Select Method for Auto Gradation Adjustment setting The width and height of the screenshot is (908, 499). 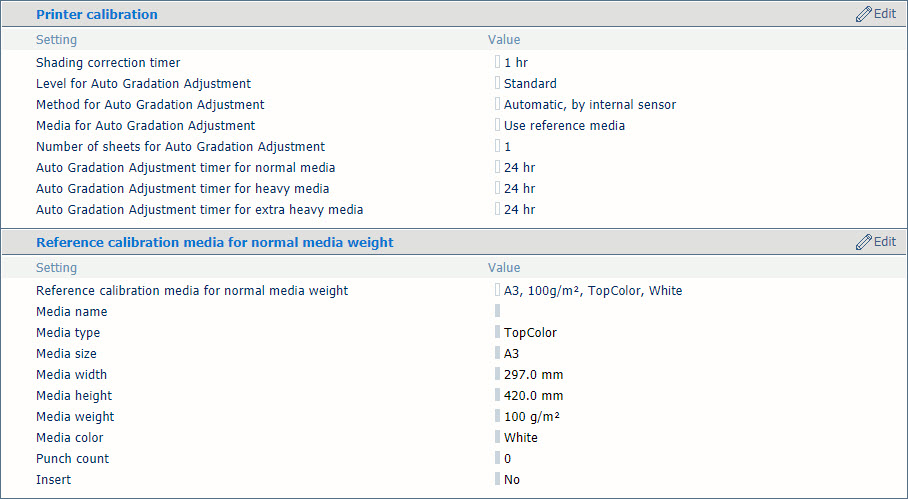[x=150, y=105]
